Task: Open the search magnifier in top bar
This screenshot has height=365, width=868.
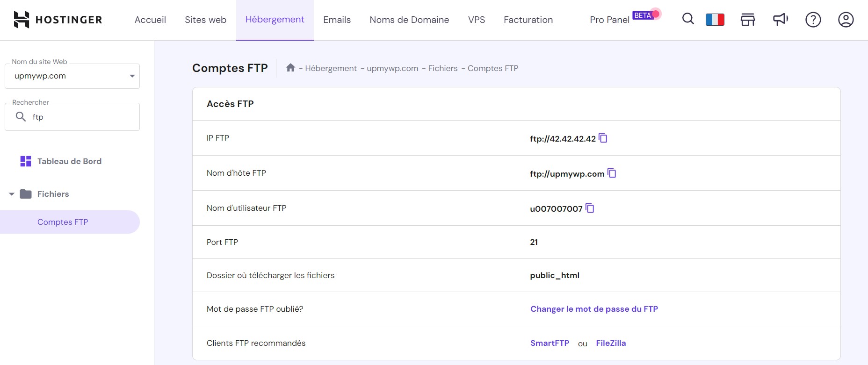Action: click(x=688, y=19)
